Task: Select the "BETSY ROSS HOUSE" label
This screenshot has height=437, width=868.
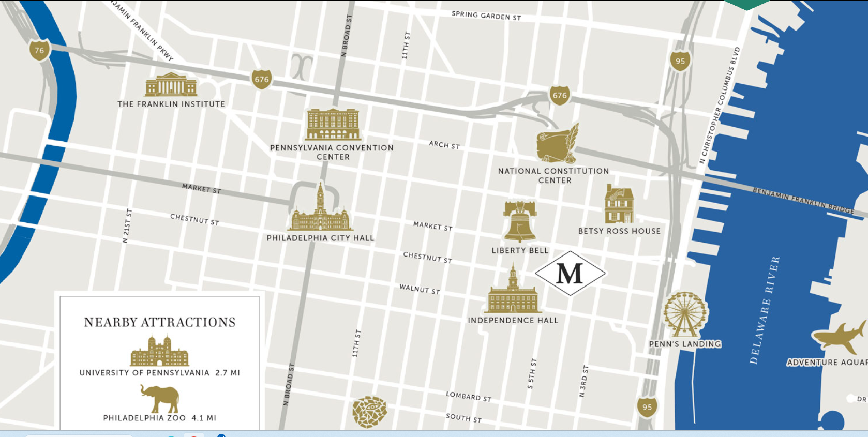Action: click(x=619, y=231)
